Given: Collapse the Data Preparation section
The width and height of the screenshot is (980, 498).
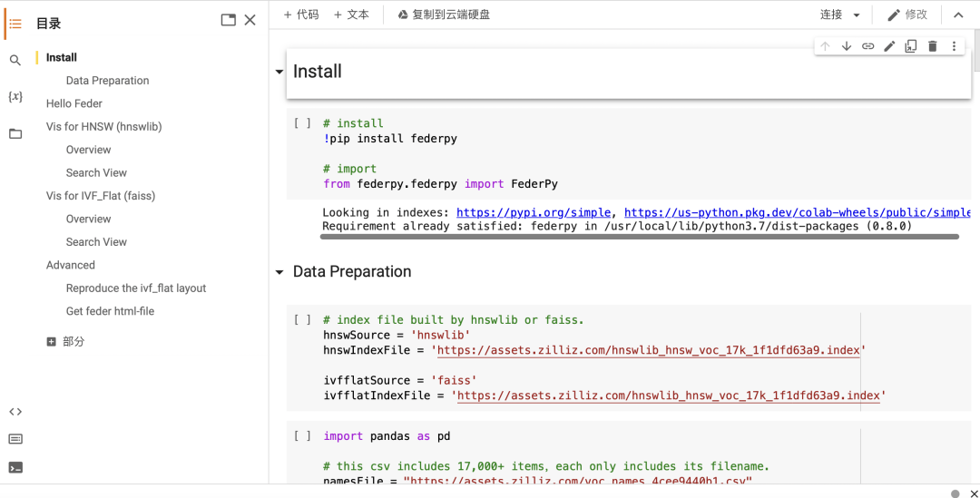Looking at the screenshot, I should 279,272.
